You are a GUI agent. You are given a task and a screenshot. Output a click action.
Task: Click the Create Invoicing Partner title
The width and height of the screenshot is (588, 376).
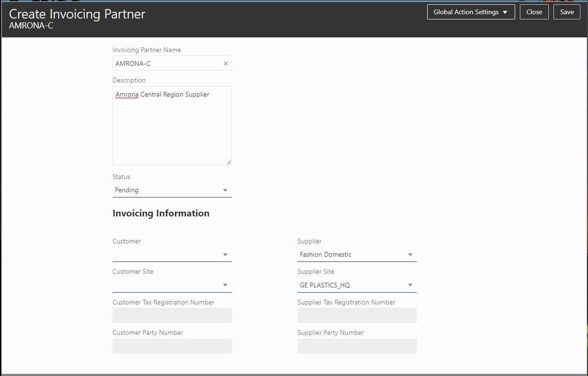pyautogui.click(x=77, y=14)
